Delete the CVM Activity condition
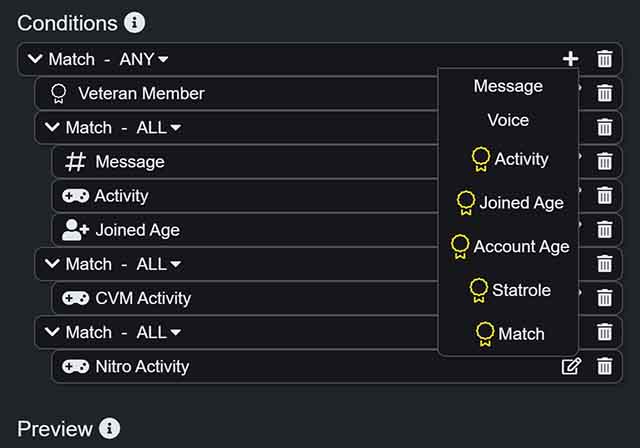The image size is (640, 448). pos(604,298)
